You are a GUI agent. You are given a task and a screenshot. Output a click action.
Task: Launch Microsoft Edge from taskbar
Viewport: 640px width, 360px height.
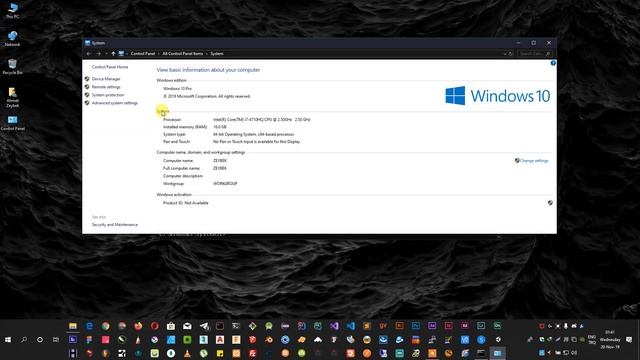[x=89, y=326]
